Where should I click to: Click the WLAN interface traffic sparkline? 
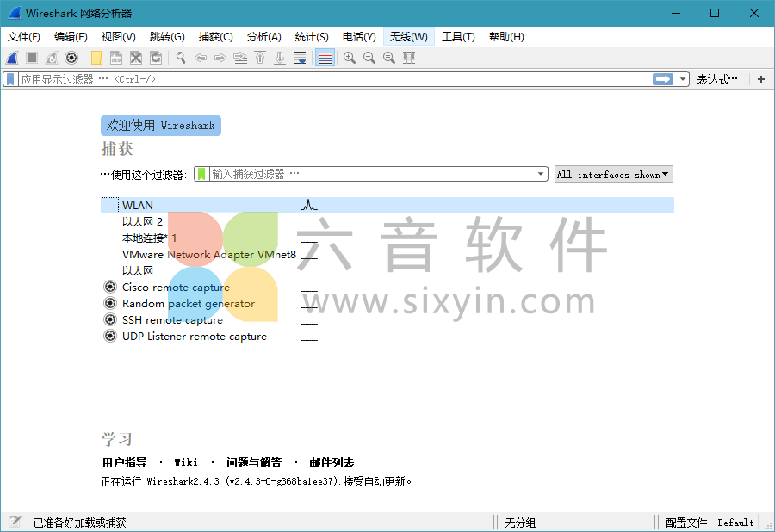coord(307,205)
